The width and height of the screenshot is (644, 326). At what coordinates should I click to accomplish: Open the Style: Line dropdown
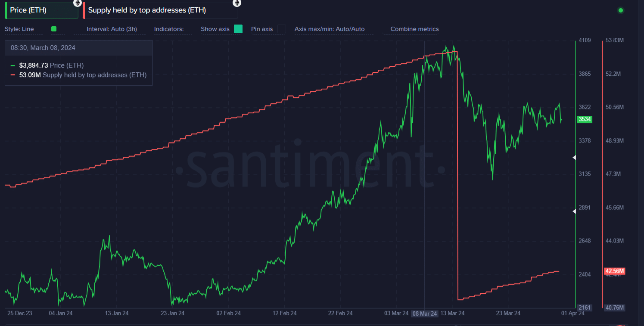pos(19,29)
